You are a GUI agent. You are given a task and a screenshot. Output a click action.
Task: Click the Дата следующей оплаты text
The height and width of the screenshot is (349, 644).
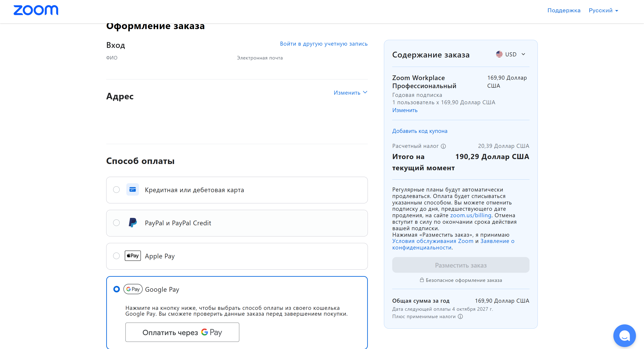(443, 309)
